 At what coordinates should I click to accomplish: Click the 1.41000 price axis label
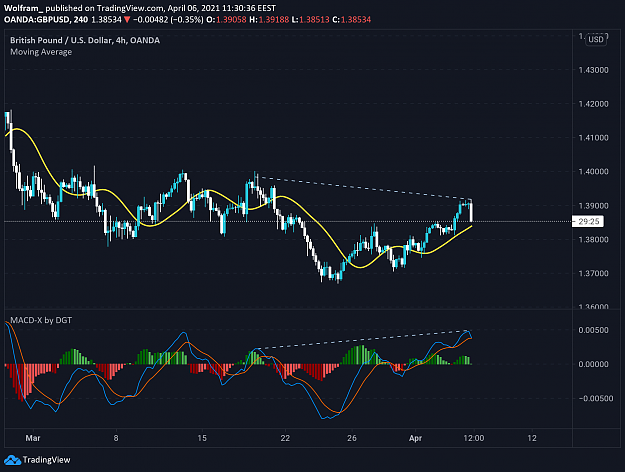(594, 138)
